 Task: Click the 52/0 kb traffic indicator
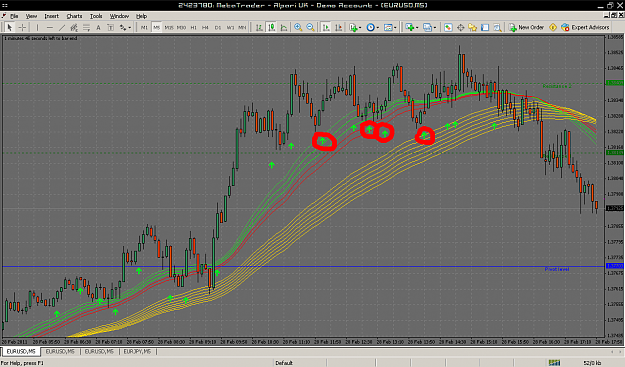592,363
